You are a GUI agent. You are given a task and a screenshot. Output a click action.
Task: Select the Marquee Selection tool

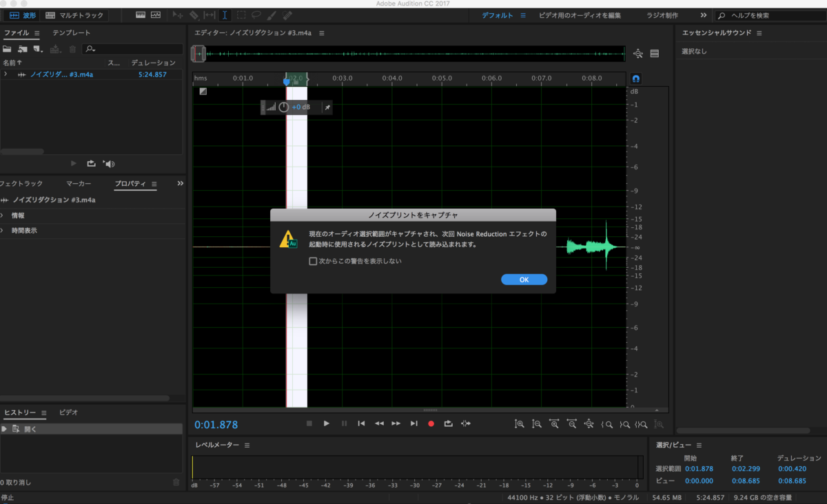tap(241, 14)
